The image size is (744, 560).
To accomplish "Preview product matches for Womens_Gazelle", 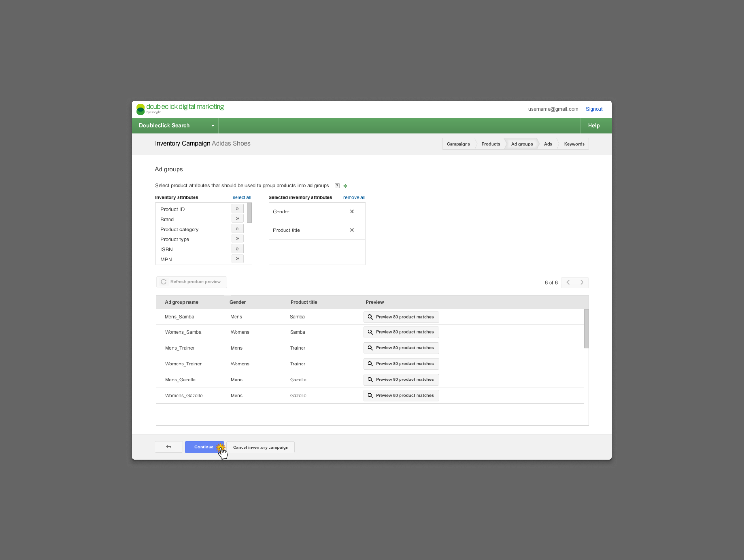I will (x=401, y=396).
